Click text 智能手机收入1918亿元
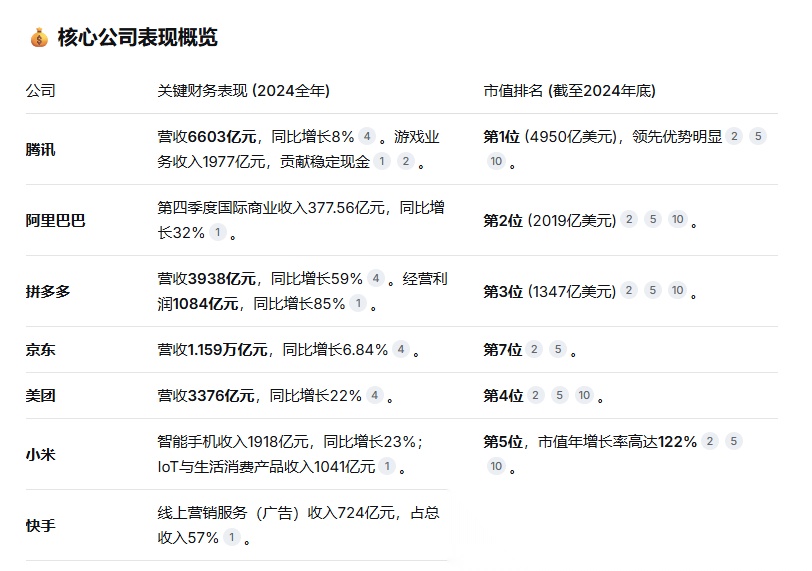 (233, 442)
